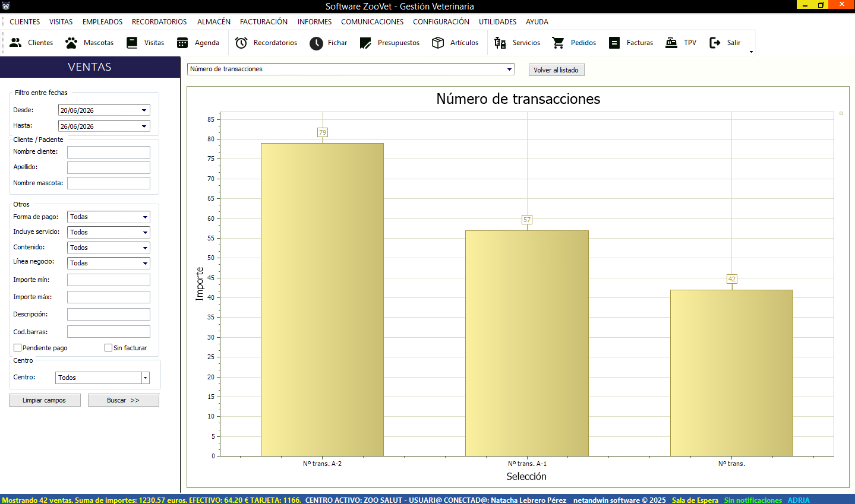Click the toolbar overflow arrow
This screenshot has height=504, width=855.
(751, 52)
